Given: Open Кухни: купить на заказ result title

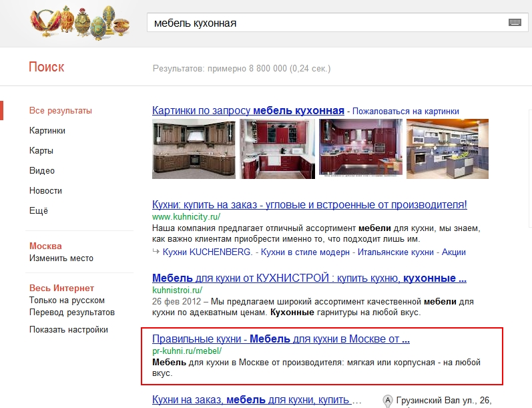Looking at the screenshot, I should pyautogui.click(x=310, y=205).
